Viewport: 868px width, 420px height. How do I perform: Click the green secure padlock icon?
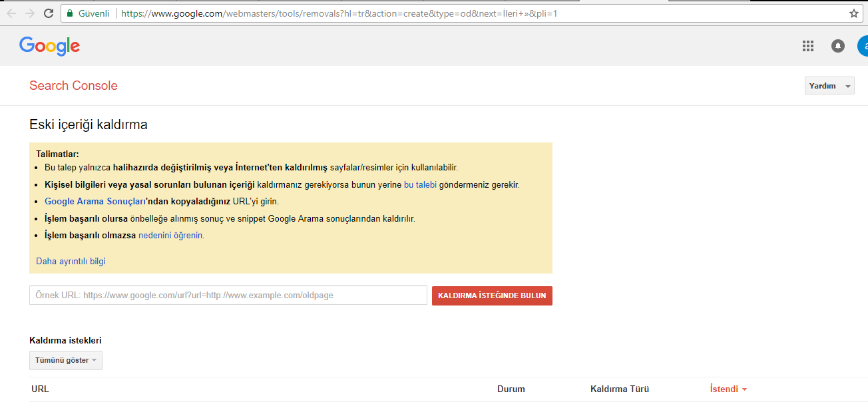pos(70,13)
